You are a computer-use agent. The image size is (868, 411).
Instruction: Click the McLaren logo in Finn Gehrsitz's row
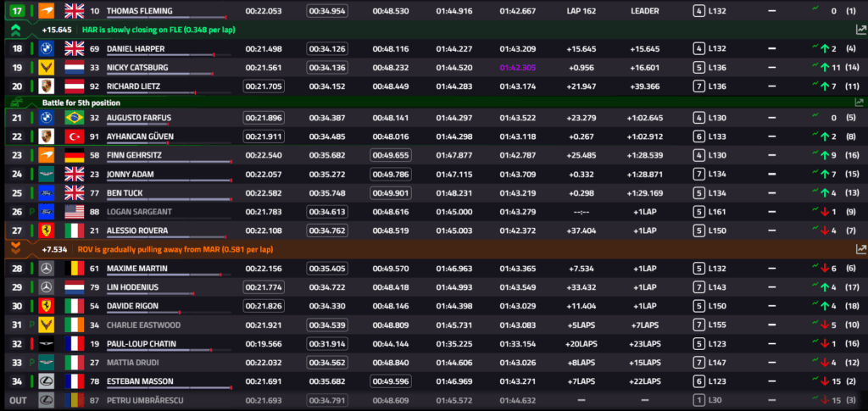[x=47, y=155]
